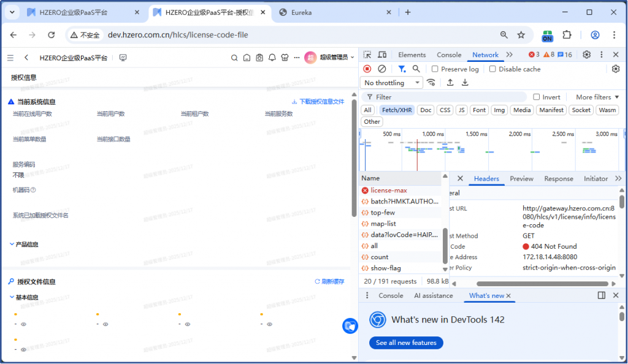The width and height of the screenshot is (628, 364).
Task: Check the Invert filter checkbox
Action: tap(537, 97)
